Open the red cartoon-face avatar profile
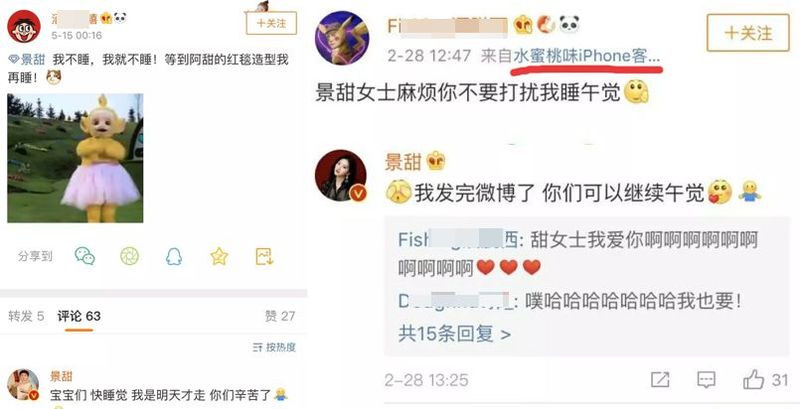This screenshot has height=409, width=800. pos(24,27)
